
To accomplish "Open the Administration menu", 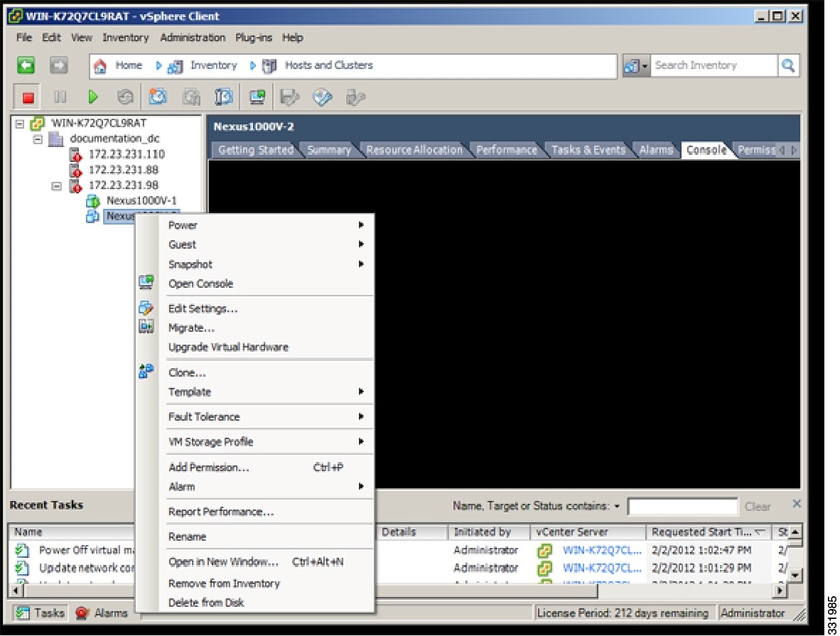I will coord(193,38).
